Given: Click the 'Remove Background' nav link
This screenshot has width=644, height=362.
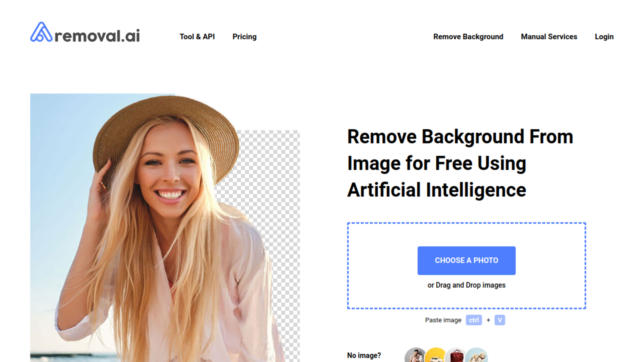Looking at the screenshot, I should pos(468,36).
